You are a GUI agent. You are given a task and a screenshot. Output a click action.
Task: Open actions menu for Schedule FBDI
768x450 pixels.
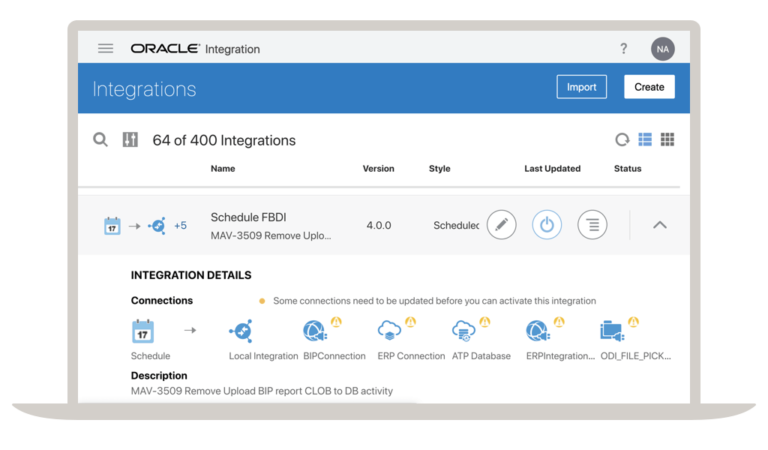[x=592, y=225]
